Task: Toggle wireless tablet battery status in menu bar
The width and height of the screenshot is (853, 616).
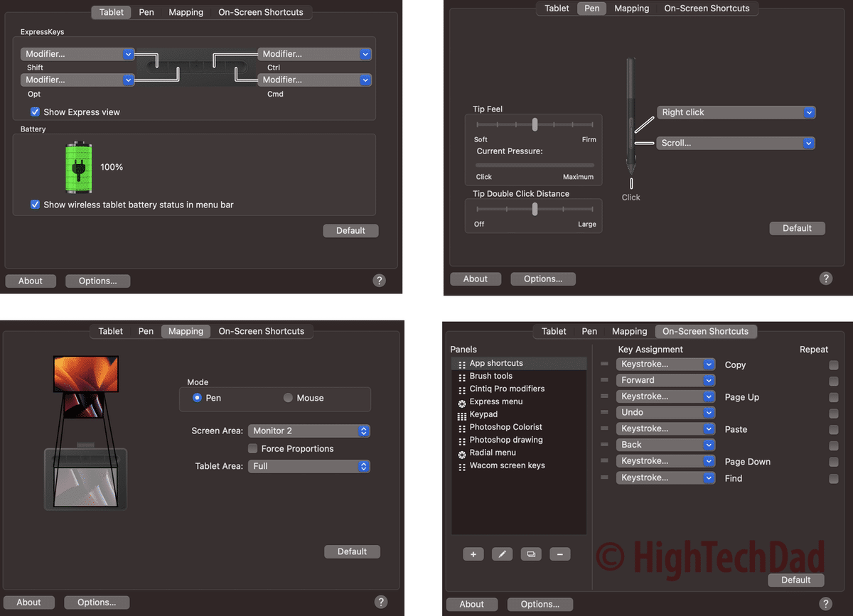Action: pos(35,205)
